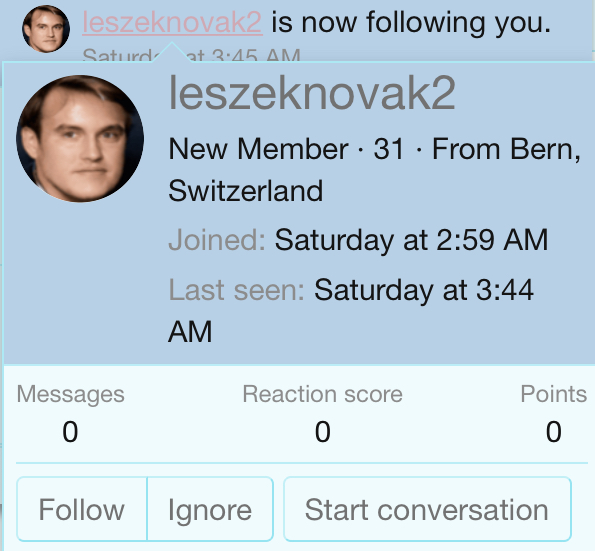Click the large profile avatar in the member card
The height and width of the screenshot is (551, 595).
[80, 139]
